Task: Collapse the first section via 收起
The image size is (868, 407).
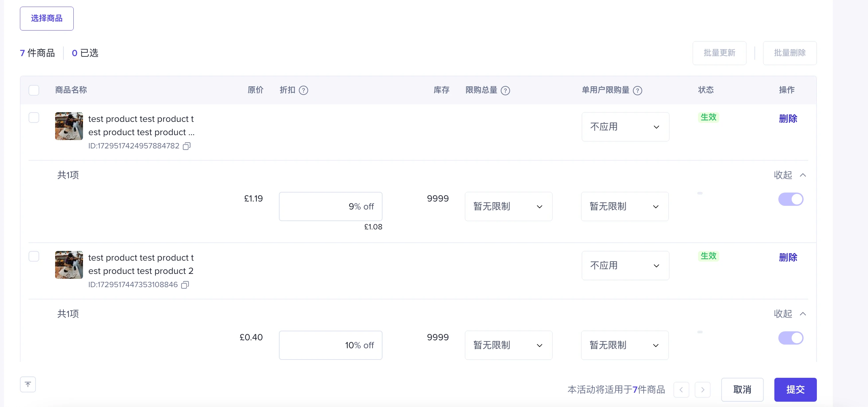Action: 783,175
